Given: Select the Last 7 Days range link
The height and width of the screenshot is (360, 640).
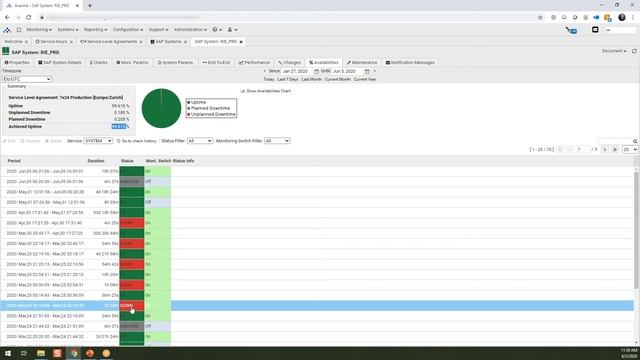Looking at the screenshot, I should tap(288, 80).
